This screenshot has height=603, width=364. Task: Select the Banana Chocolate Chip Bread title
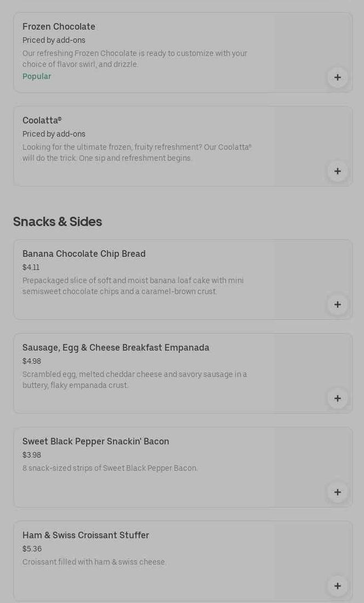84,253
